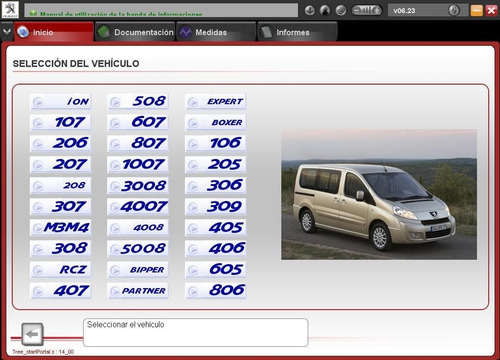This screenshot has height=360, width=500.
Task: Pick the 508 vehicle
Action: point(138,102)
